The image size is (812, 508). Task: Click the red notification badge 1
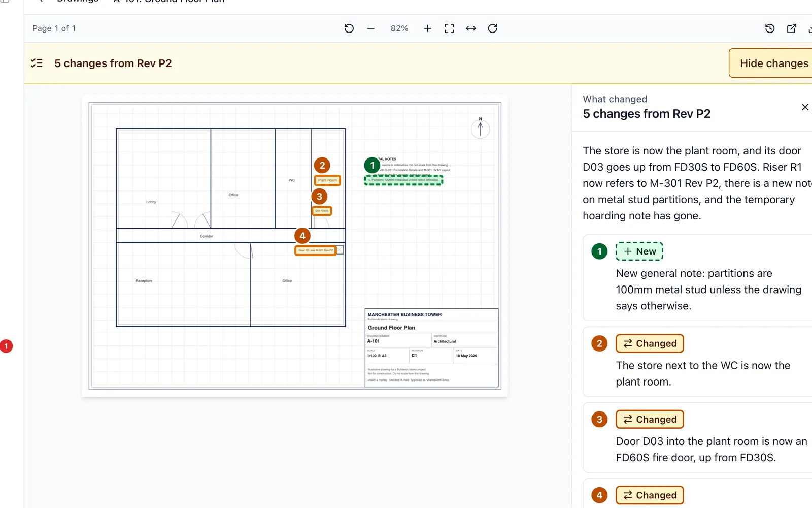pos(6,346)
